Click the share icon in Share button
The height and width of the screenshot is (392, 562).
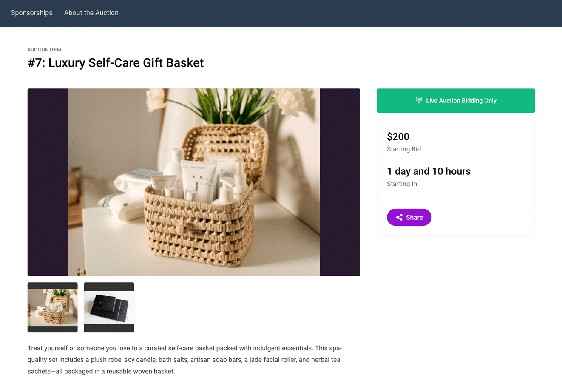(x=399, y=217)
